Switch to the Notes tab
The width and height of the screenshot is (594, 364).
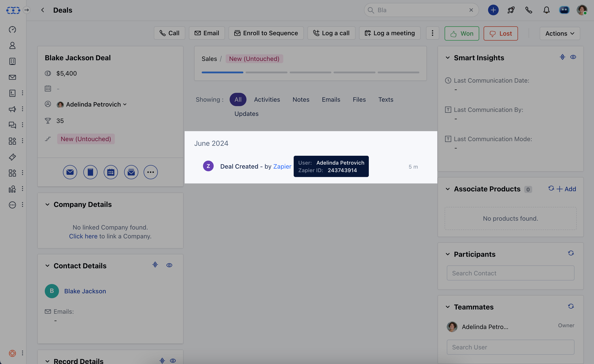click(301, 99)
